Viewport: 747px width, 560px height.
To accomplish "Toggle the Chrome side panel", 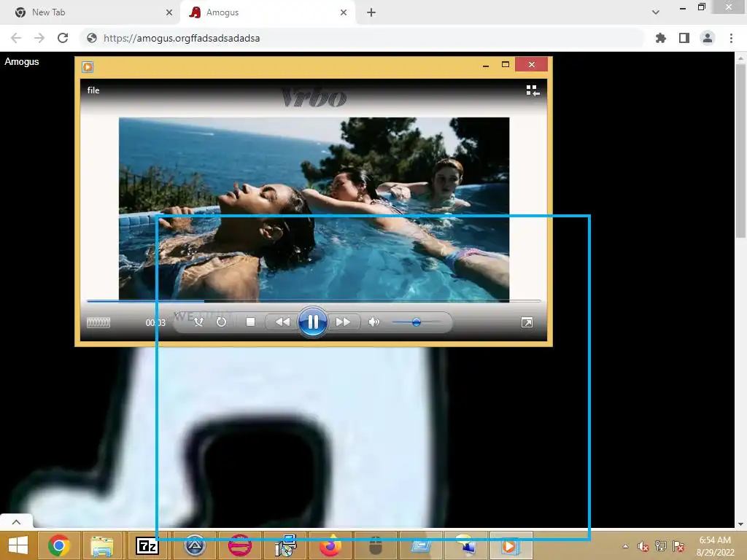I will pyautogui.click(x=684, y=38).
